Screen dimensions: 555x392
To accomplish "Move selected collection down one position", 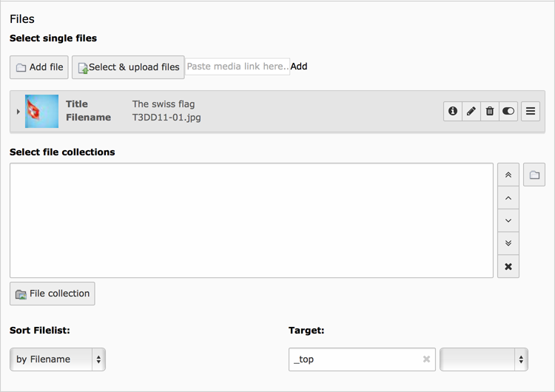I will pos(508,220).
